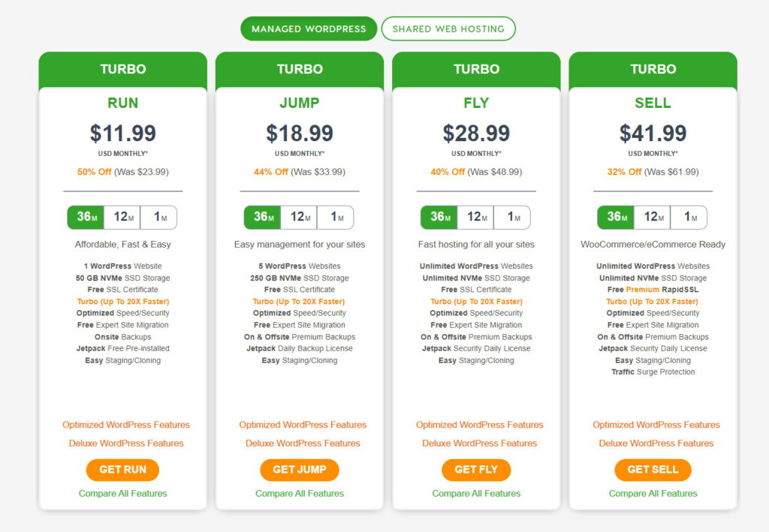
Task: Select 12 month billing for the Sell plan
Action: pyautogui.click(x=652, y=217)
